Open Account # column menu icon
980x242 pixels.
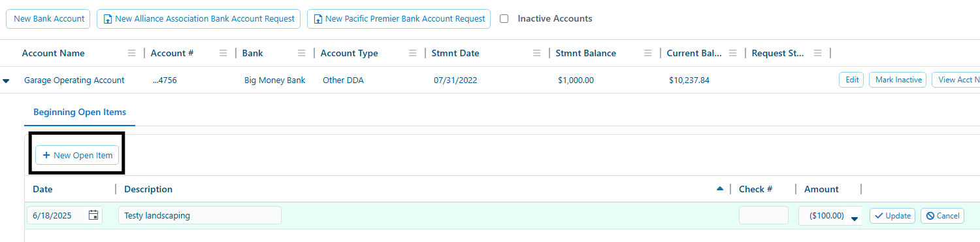(223, 53)
